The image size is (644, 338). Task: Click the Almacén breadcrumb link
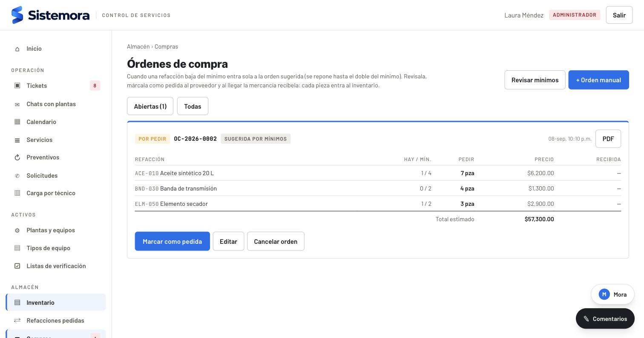(138, 46)
